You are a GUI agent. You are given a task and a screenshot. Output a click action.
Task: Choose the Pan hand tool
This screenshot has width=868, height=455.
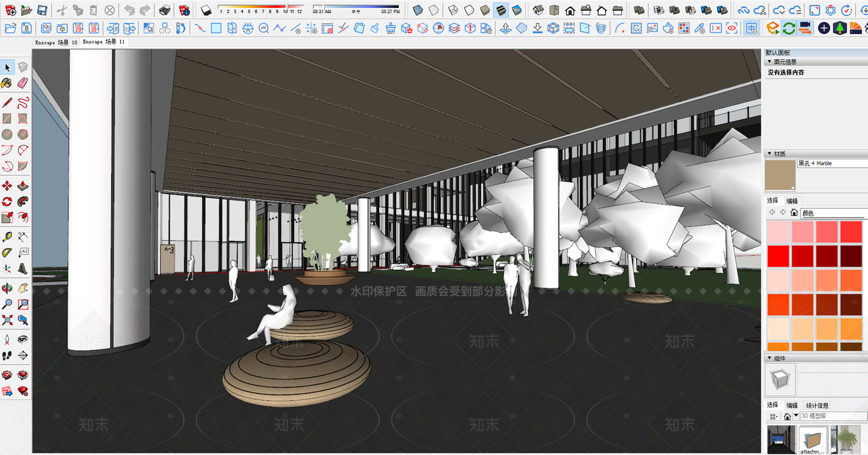[x=23, y=288]
